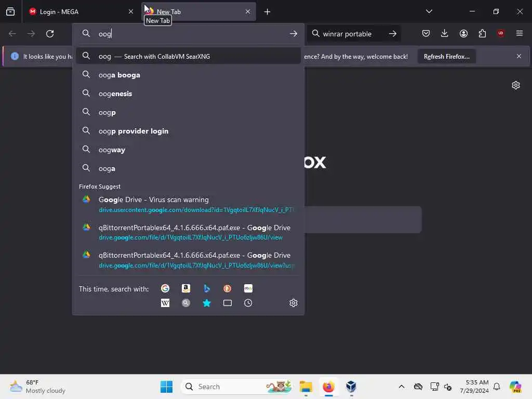Click the Go arrow for winrar portable search
Viewport: 532px width, 399px height.
393,34
